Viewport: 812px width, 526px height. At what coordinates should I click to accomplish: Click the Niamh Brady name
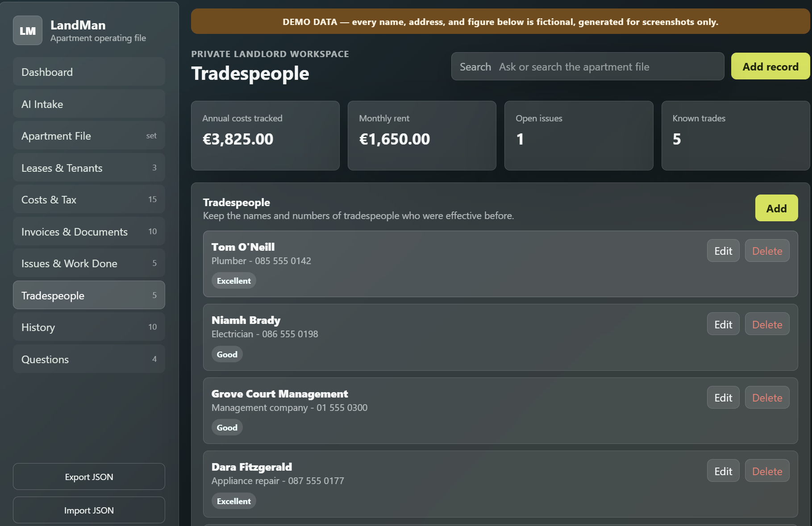tap(246, 320)
